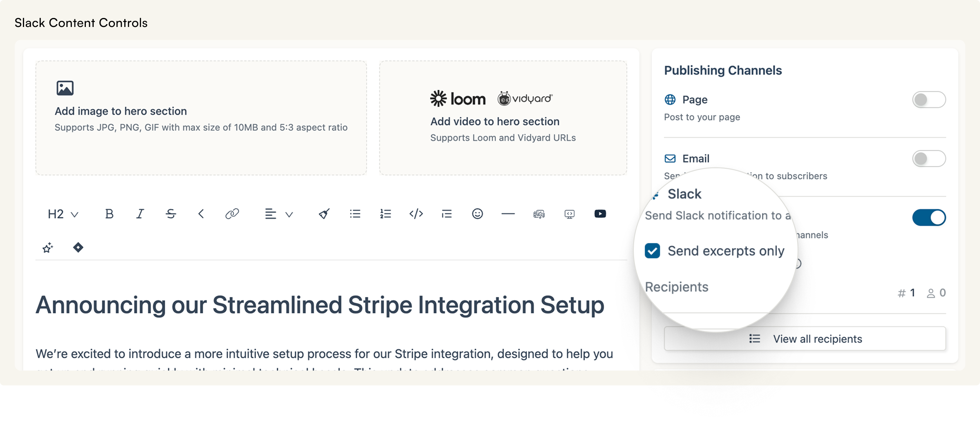This screenshot has height=435, width=980.
Task: Insert a code block
Action: click(416, 214)
